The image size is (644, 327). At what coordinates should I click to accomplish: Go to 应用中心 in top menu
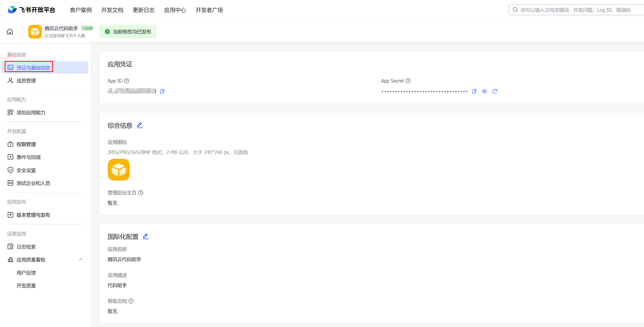175,10
